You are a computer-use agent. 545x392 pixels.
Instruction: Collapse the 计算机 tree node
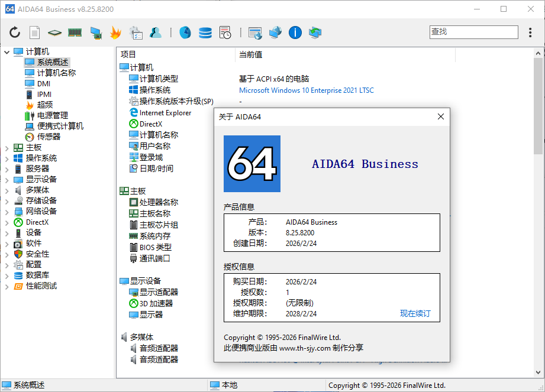(7, 52)
